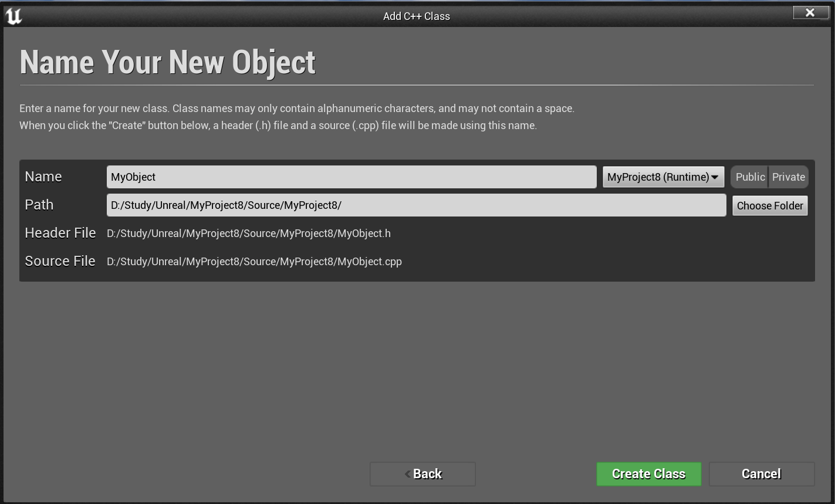Click the Header File label
The image size is (835, 504).
(60, 233)
